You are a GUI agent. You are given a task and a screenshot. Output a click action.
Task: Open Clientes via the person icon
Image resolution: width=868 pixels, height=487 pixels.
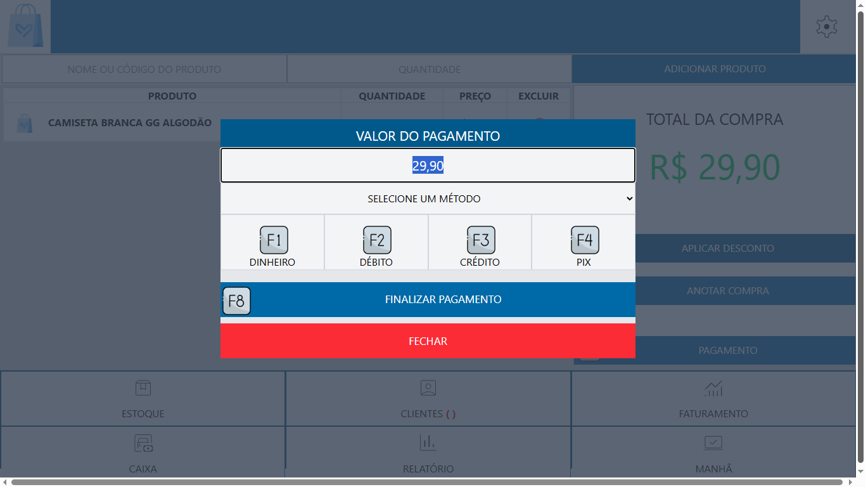point(428,388)
